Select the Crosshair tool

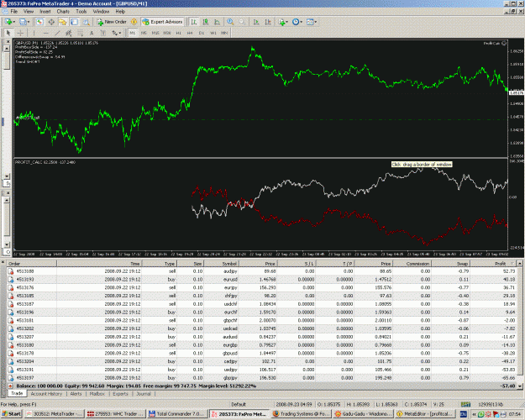(x=20, y=33)
